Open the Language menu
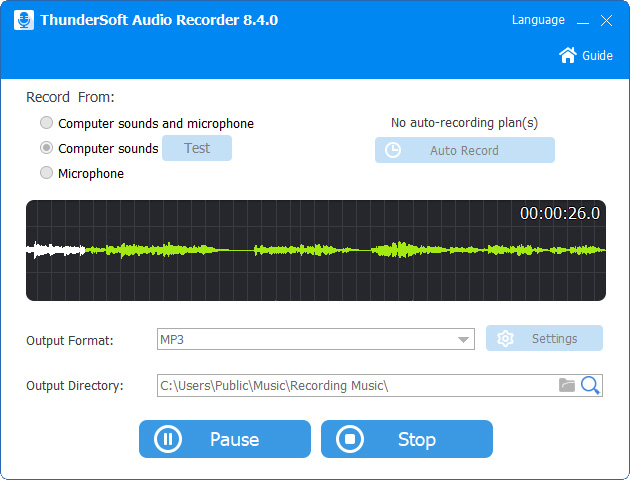Screen dimensions: 630x480 538,20
